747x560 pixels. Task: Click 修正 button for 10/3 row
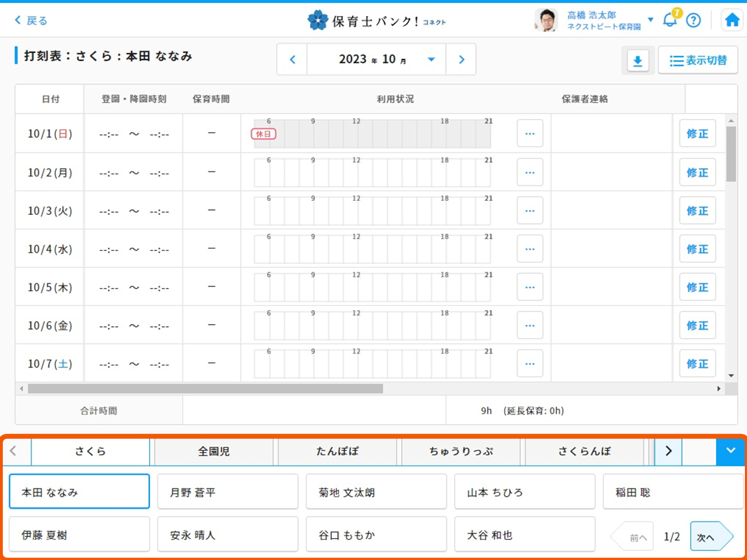pos(697,211)
